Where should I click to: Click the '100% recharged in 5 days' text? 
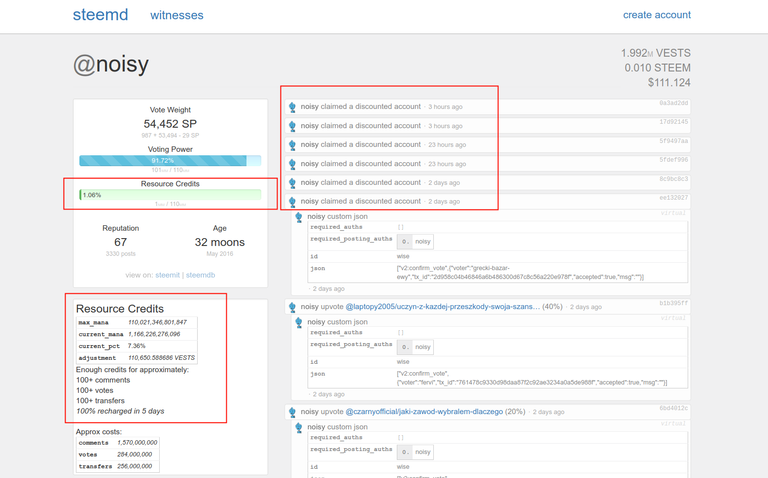[120, 411]
